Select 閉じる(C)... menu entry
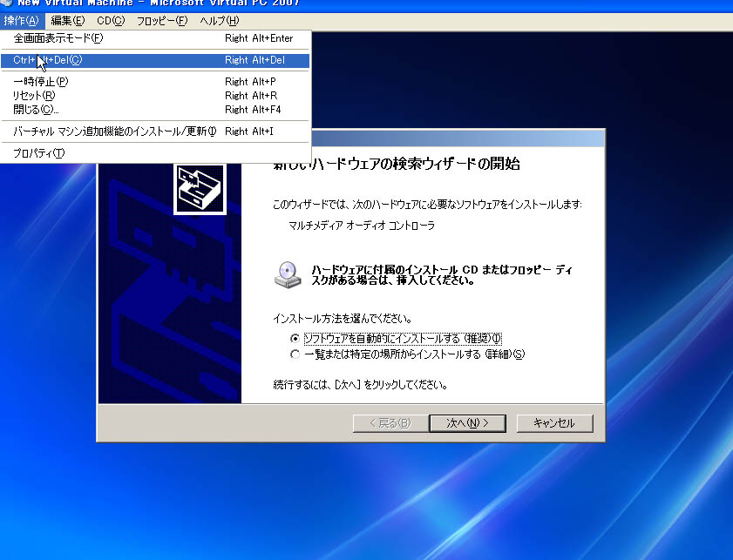Image resolution: width=733 pixels, height=560 pixels. (x=155, y=110)
